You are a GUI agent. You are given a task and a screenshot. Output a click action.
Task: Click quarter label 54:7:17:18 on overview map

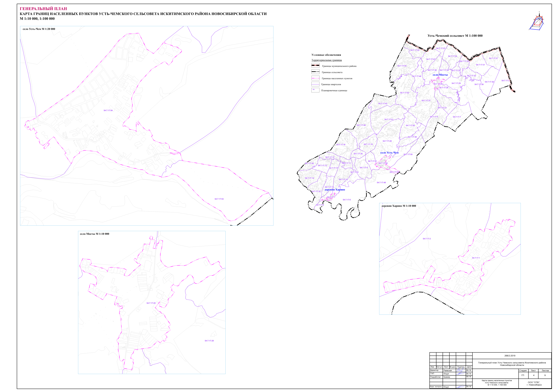pos(341,145)
